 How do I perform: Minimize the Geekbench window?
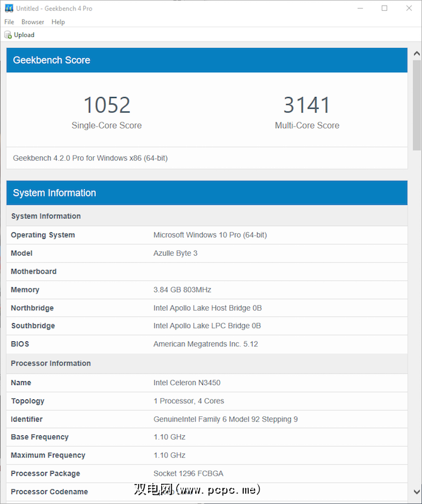pos(360,8)
